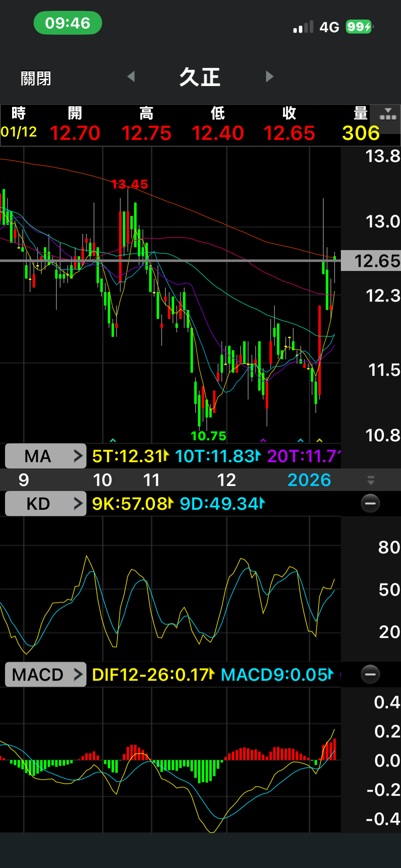Select the 2026 label on time axis
Viewport: 401px width, 868px height.
(309, 480)
